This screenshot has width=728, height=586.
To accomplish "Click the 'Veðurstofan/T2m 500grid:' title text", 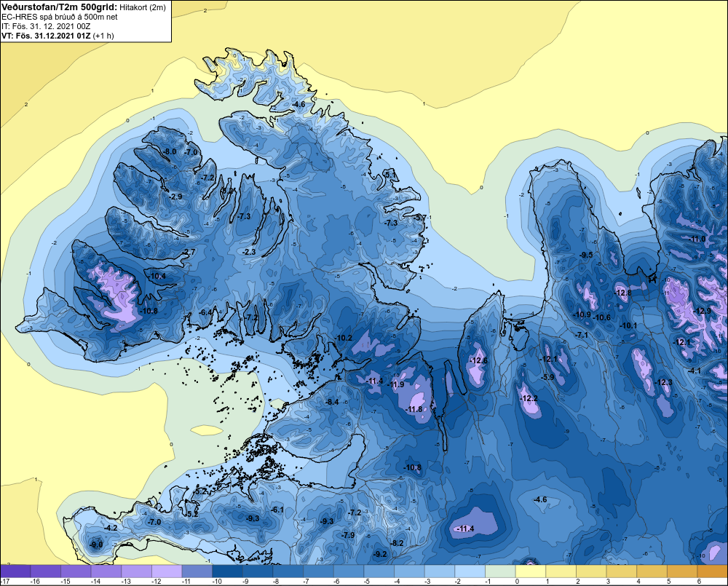I will point(59,7).
